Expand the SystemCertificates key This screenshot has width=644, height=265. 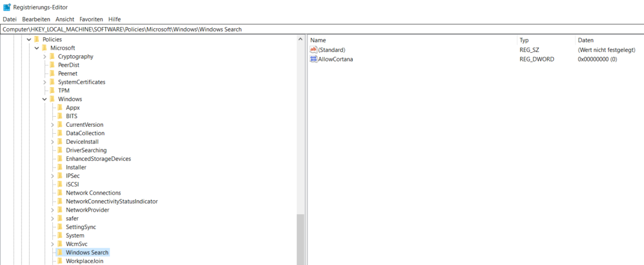[45, 82]
